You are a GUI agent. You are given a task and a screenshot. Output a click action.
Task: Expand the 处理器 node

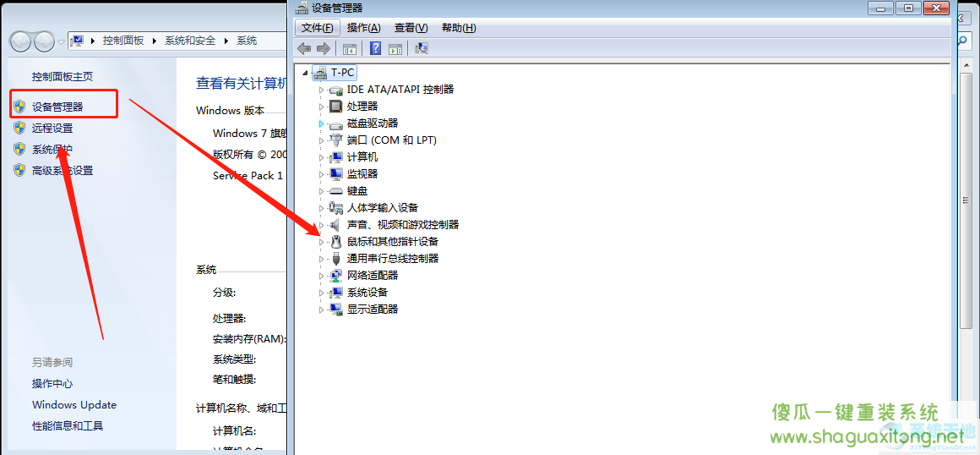pyautogui.click(x=321, y=107)
